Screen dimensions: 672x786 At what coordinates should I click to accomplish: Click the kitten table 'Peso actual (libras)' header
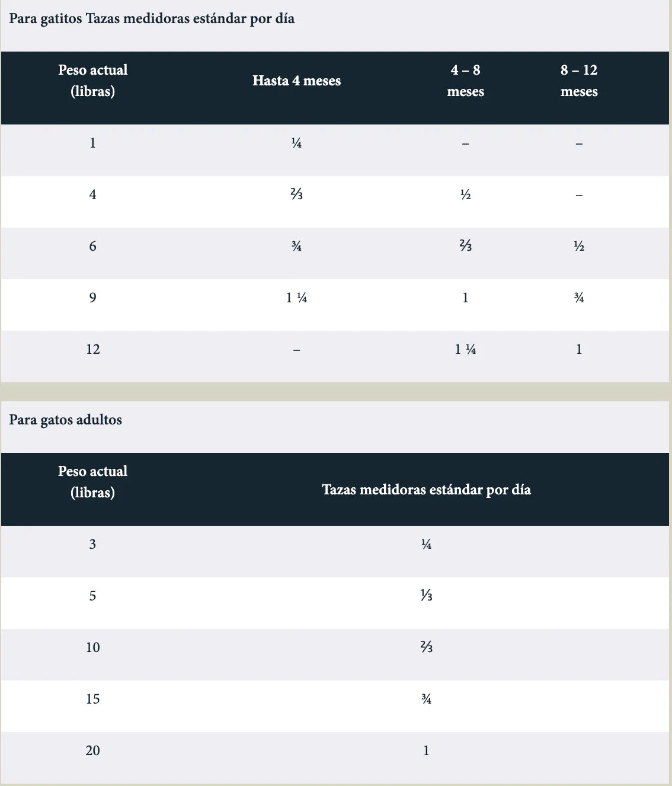[x=93, y=81]
